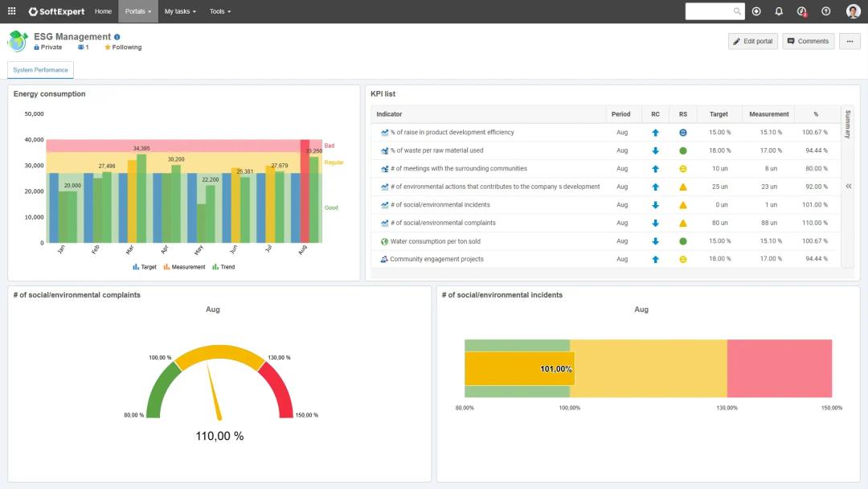
Task: Expand the Tools dropdown menu
Action: pos(220,11)
